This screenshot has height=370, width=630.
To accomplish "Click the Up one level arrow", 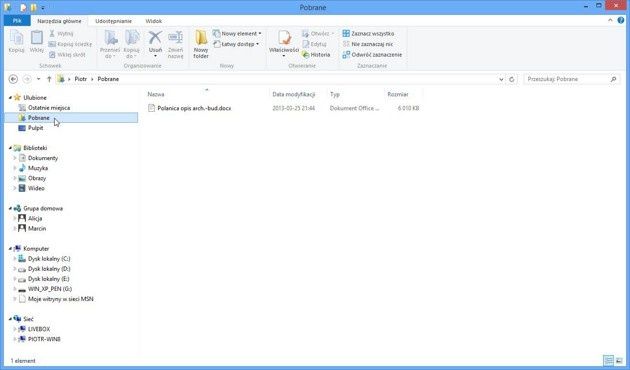I will coord(49,79).
